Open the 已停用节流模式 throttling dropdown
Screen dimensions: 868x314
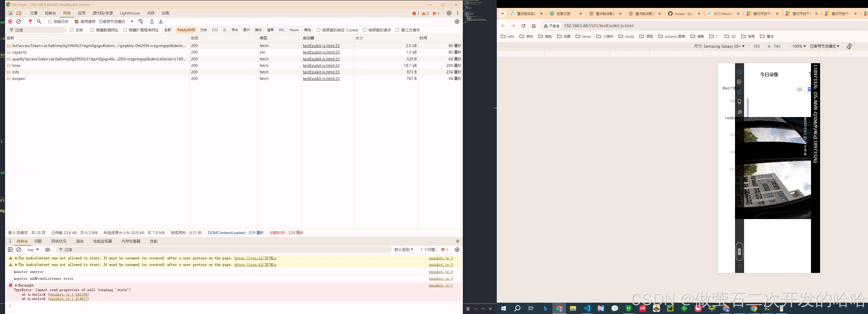click(116, 22)
